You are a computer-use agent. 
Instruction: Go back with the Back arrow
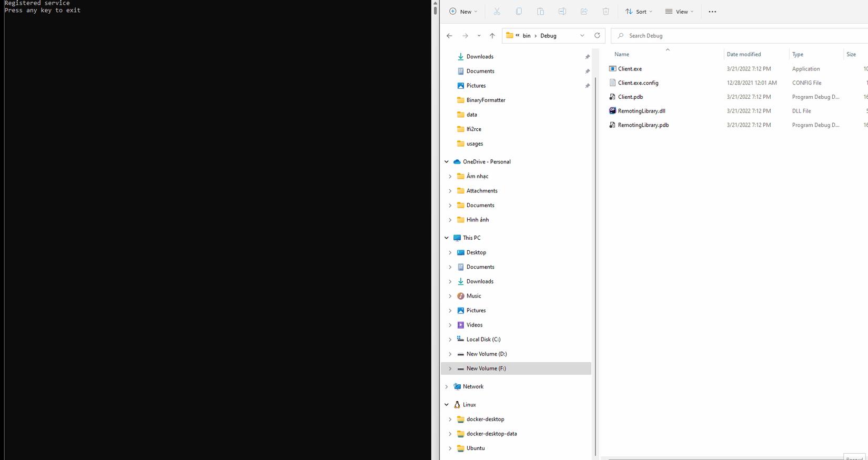(449, 36)
